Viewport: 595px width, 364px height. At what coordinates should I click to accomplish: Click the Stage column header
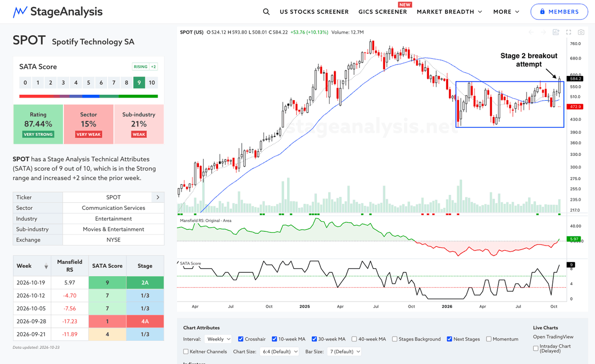tap(145, 266)
